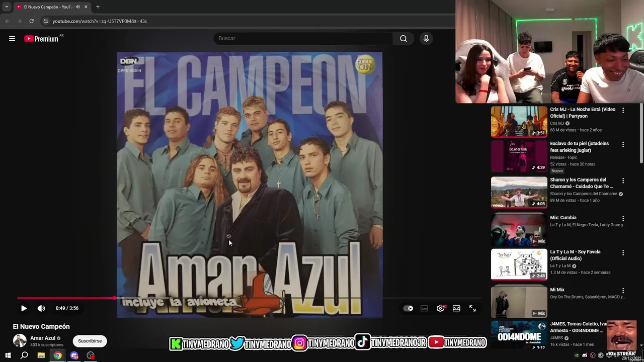Viewport: 644px width, 362px height.
Task: Open options for Mix: Cumbia
Action: point(623,219)
